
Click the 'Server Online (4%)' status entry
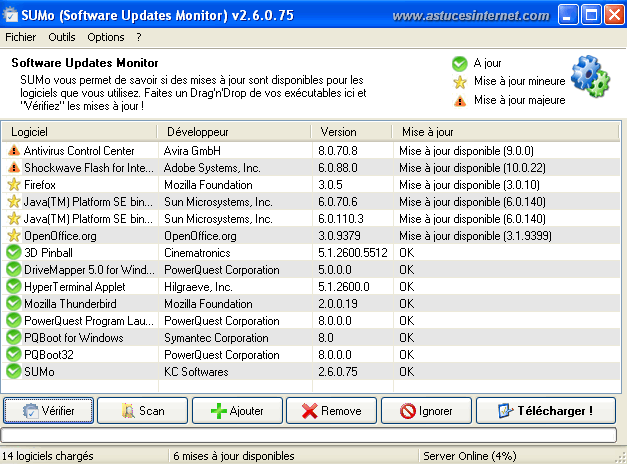(x=470, y=456)
